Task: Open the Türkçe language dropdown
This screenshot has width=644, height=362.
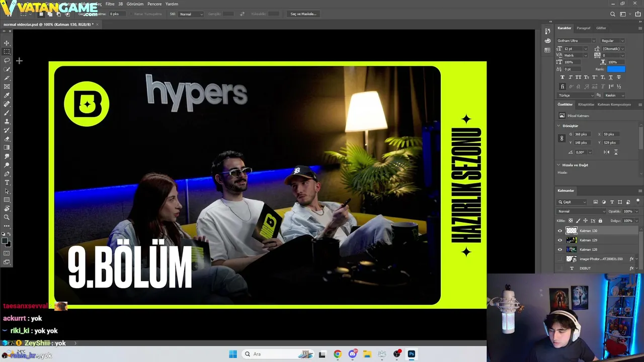Action: point(576,95)
